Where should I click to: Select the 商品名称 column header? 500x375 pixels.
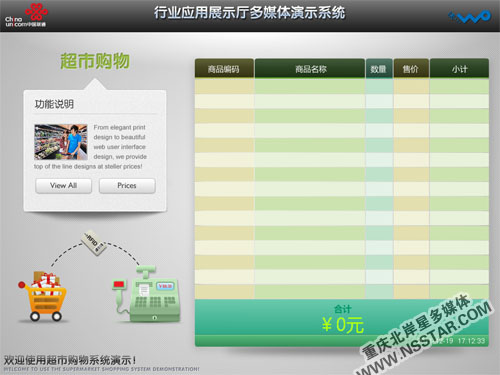(310, 69)
